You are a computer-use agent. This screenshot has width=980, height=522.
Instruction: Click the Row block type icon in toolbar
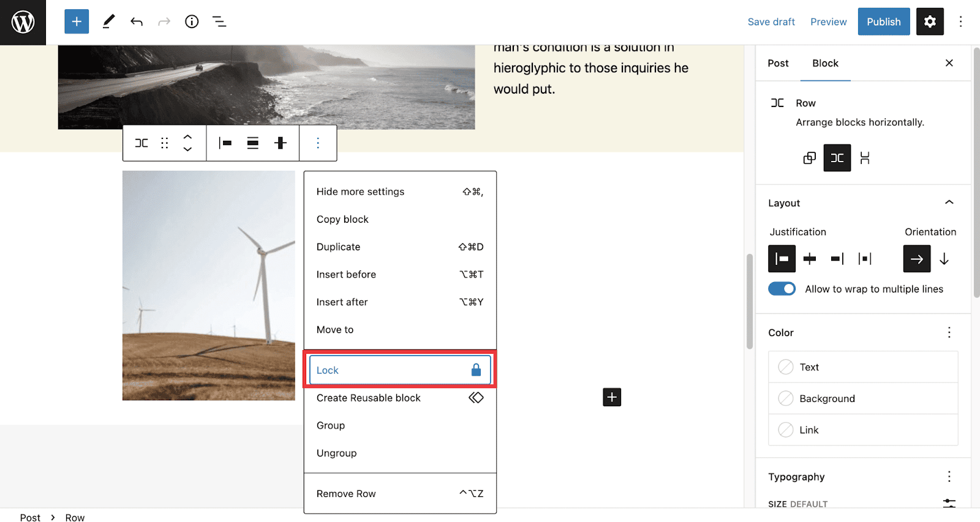(x=141, y=143)
